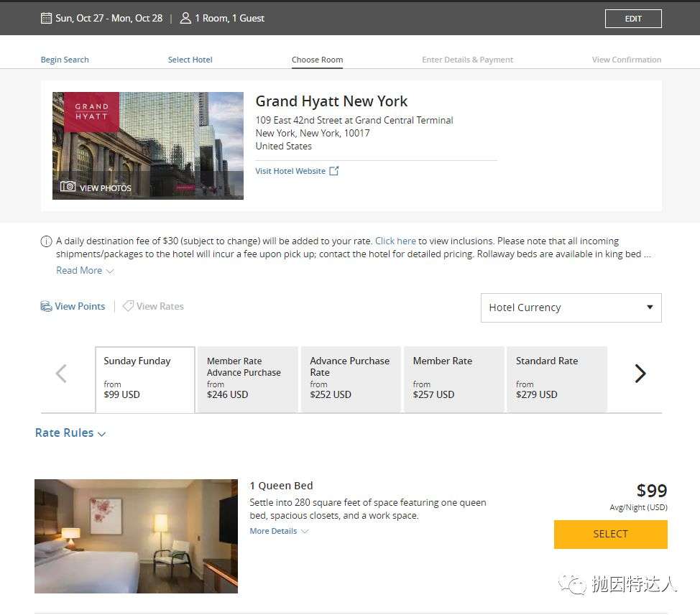The image size is (700, 615).
Task: Click the info icon beside destination fee notice
Action: tap(47, 241)
